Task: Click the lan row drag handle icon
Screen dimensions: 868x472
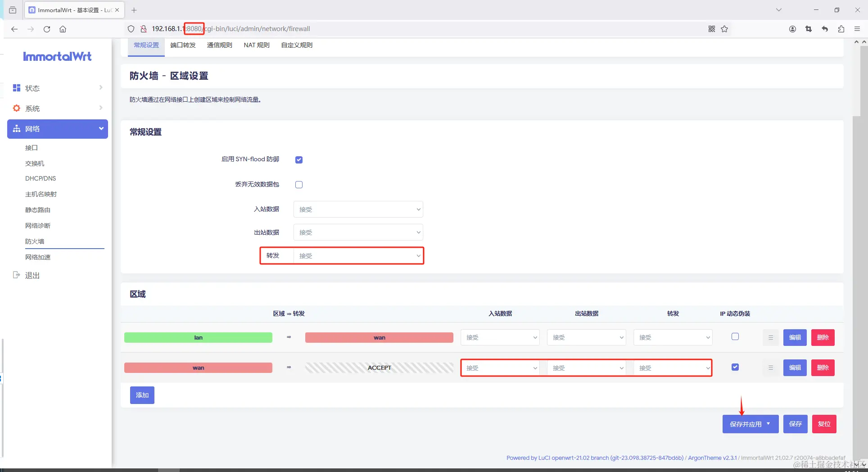Action: click(x=771, y=337)
